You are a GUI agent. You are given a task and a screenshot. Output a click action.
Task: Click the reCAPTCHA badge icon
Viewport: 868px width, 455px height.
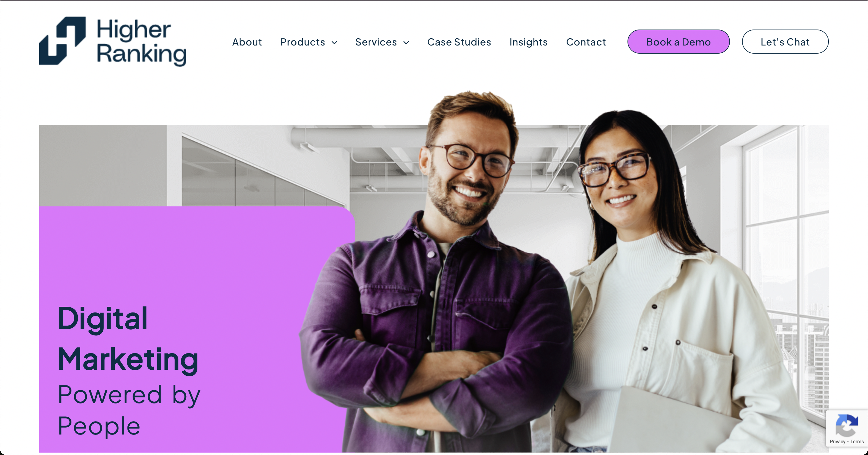(x=846, y=425)
